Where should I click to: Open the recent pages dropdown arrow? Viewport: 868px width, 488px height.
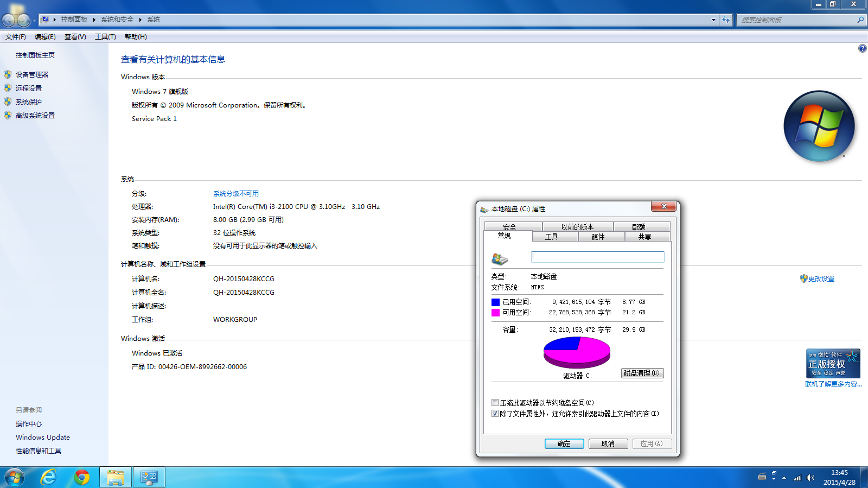pos(34,21)
